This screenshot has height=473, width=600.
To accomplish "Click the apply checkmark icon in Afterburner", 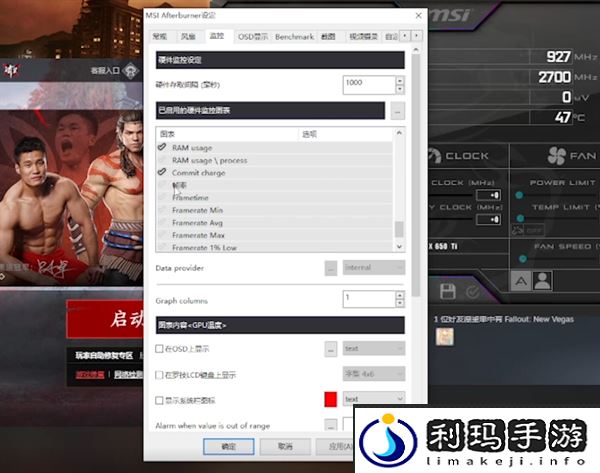I will coord(473,292).
